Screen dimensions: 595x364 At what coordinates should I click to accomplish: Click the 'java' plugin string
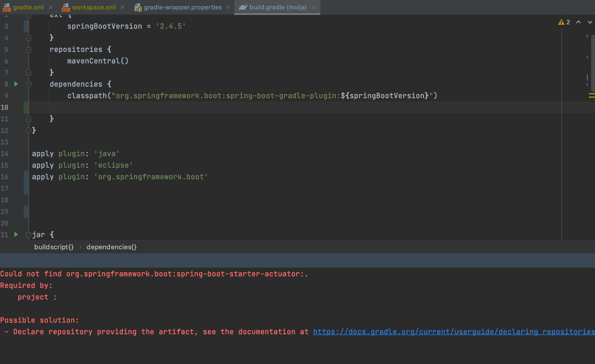[107, 154]
